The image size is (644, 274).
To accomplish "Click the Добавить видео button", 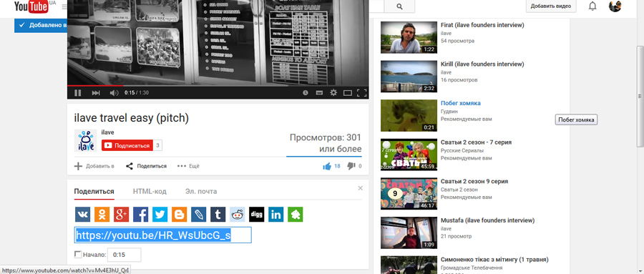I will tap(551, 6).
